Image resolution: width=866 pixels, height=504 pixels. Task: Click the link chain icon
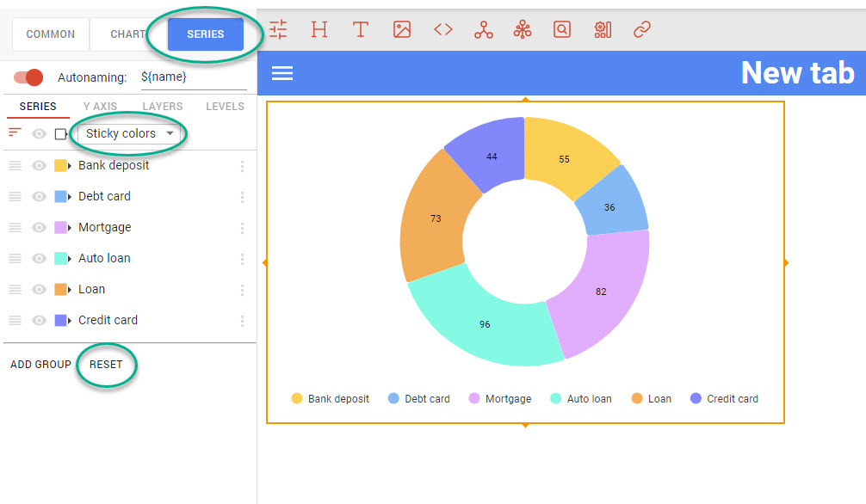tap(642, 30)
